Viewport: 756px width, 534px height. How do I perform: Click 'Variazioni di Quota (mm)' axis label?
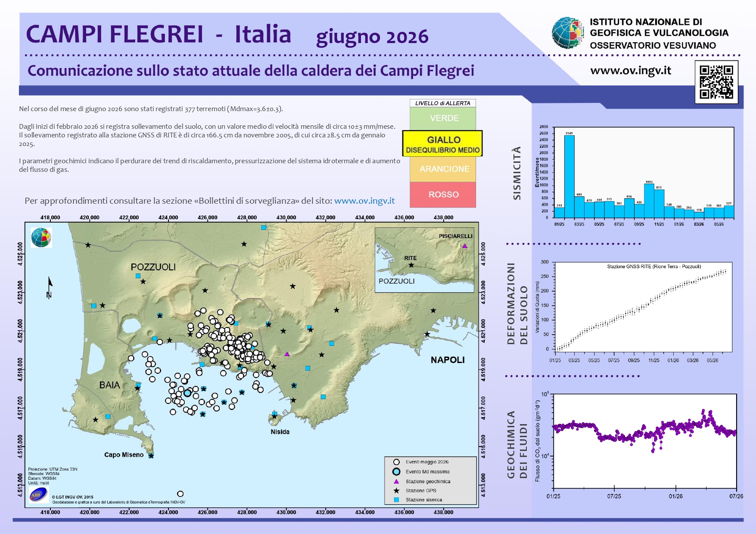coord(537,307)
